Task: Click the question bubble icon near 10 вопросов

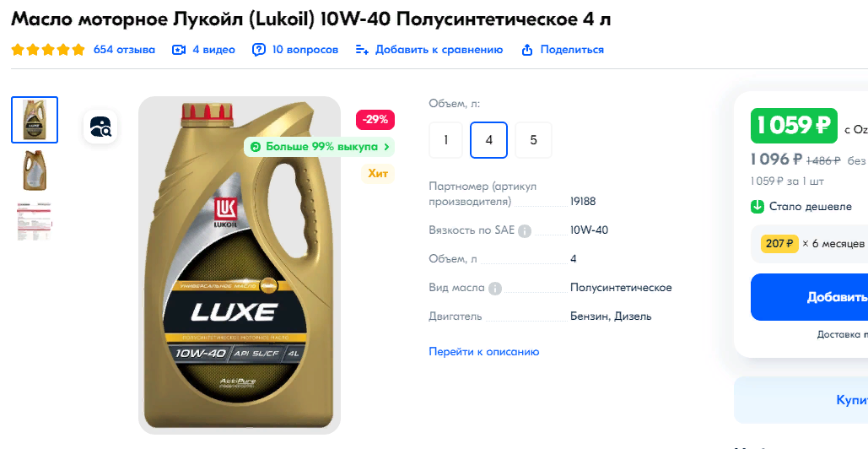Action: point(258,50)
